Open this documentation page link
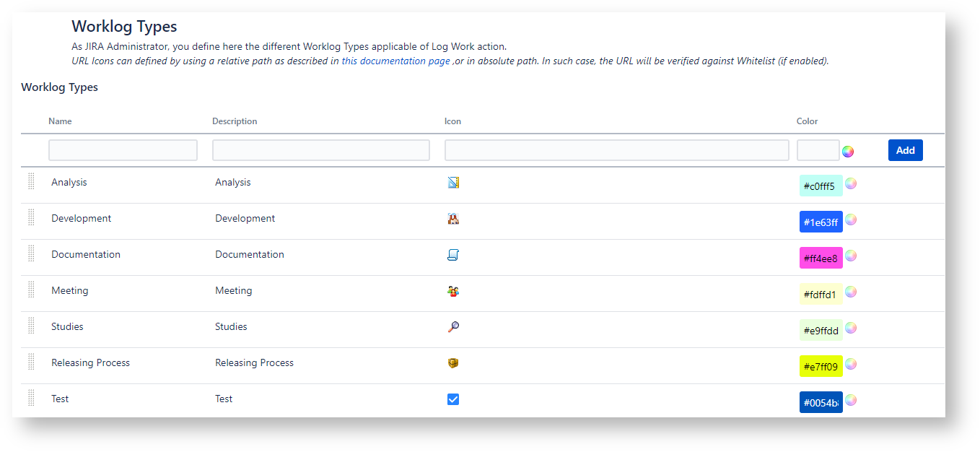The image size is (980, 452). click(x=395, y=61)
